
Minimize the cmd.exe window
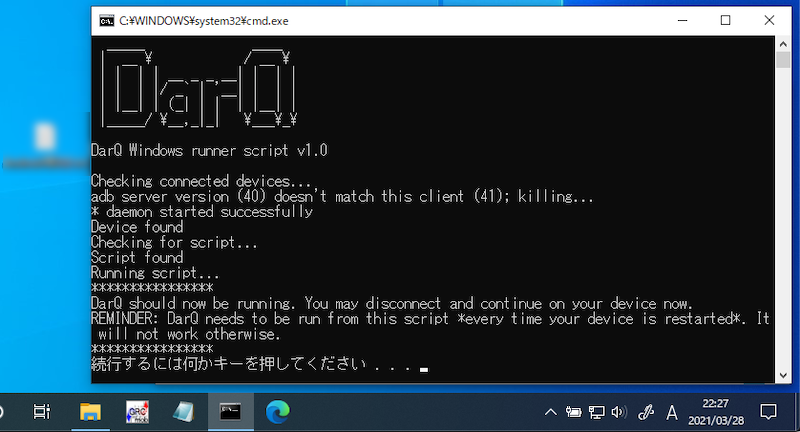[680, 20]
